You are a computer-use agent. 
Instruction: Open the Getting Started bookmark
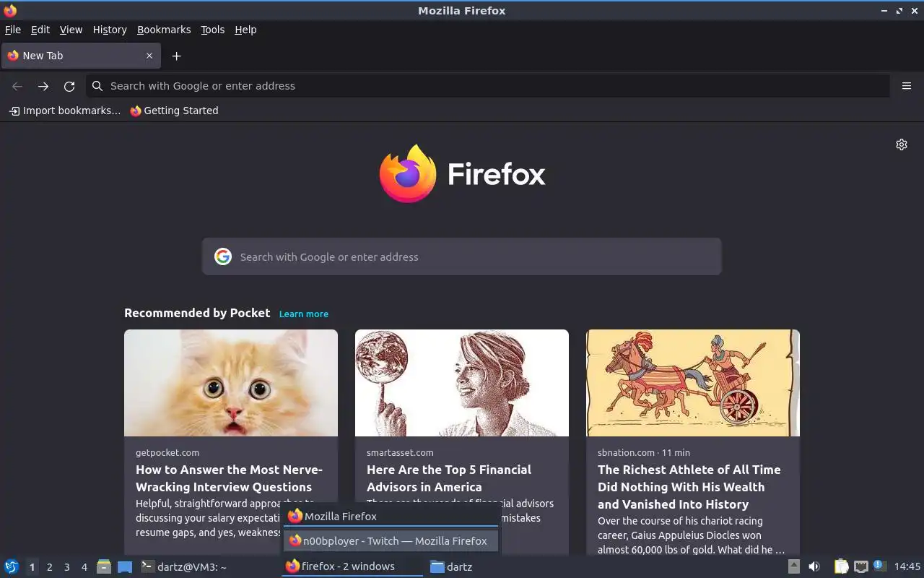(x=174, y=111)
